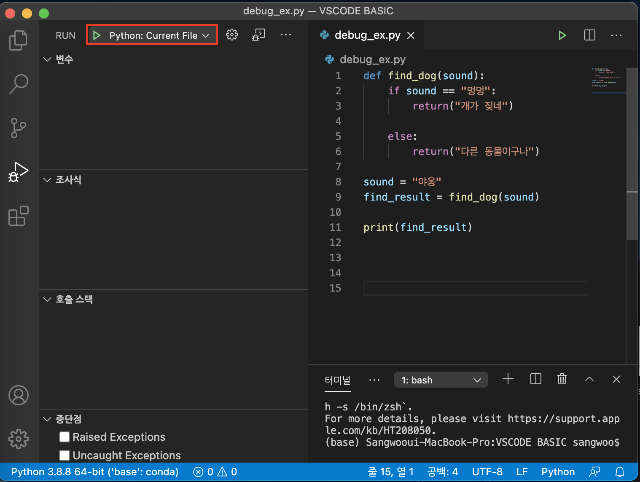Open the Explorer view in activity bar
The image size is (640, 482).
tap(18, 40)
